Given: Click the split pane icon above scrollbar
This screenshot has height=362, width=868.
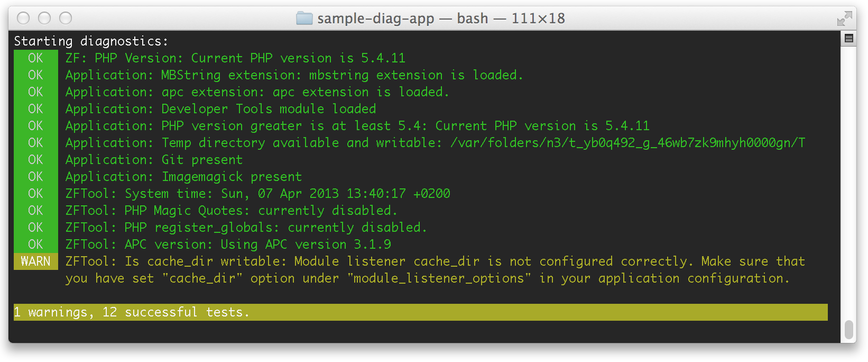Looking at the screenshot, I should pyautogui.click(x=849, y=38).
